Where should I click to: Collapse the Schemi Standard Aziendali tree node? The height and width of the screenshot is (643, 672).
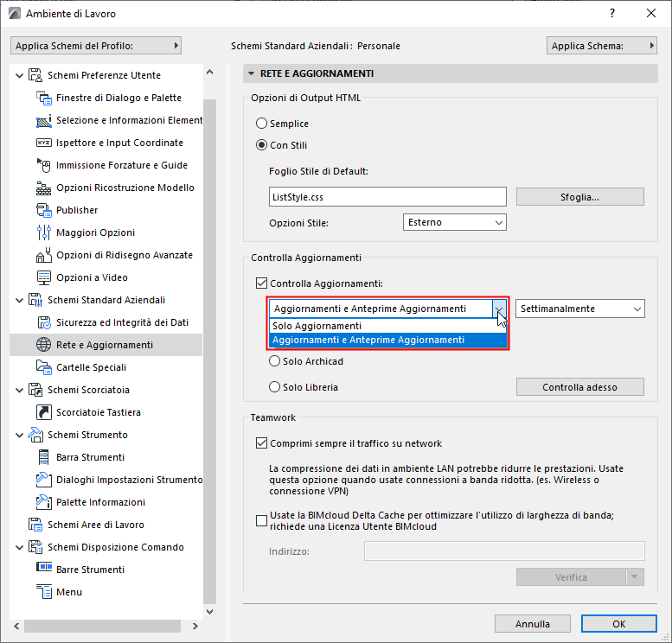click(x=19, y=300)
